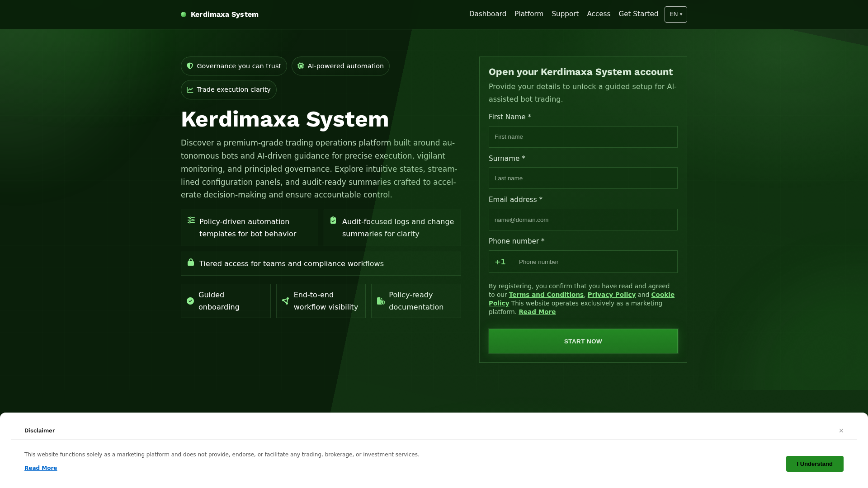Open the Privacy Policy link
This screenshot has height=488, width=868.
pos(612,295)
